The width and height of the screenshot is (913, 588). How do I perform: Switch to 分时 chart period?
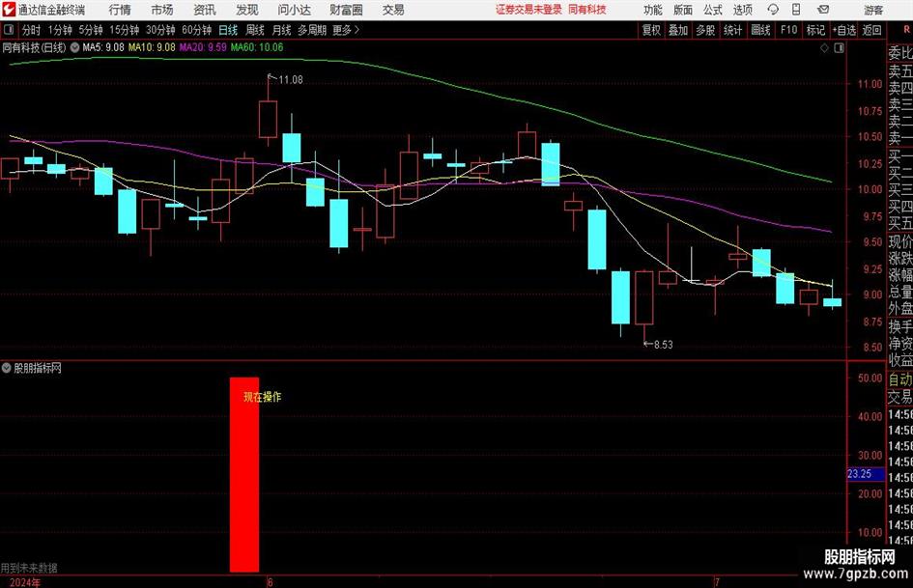(x=32, y=30)
